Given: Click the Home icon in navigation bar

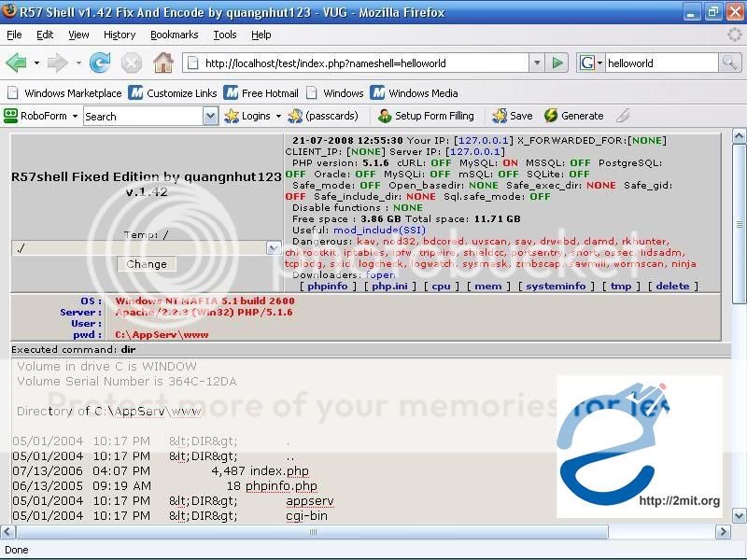Looking at the screenshot, I should pos(162,63).
